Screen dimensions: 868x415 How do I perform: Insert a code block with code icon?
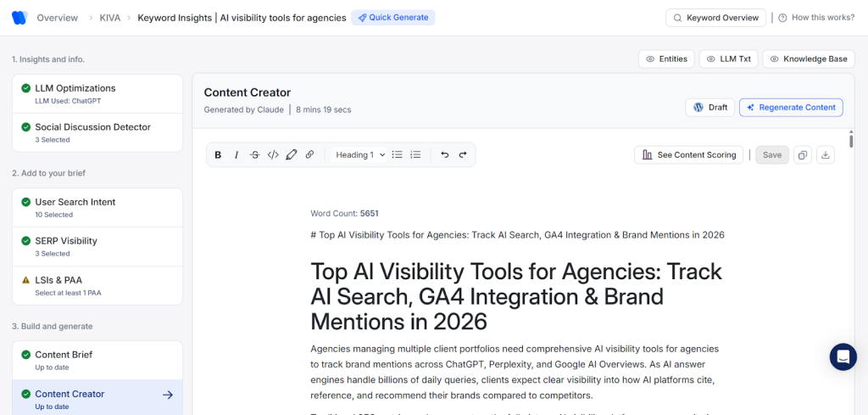273,155
